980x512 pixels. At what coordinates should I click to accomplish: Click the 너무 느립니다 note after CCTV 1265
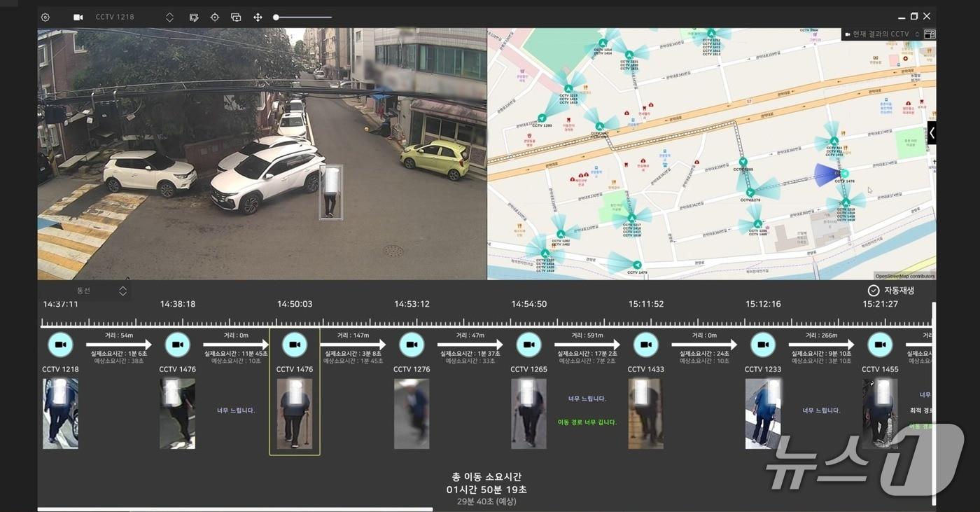click(587, 399)
